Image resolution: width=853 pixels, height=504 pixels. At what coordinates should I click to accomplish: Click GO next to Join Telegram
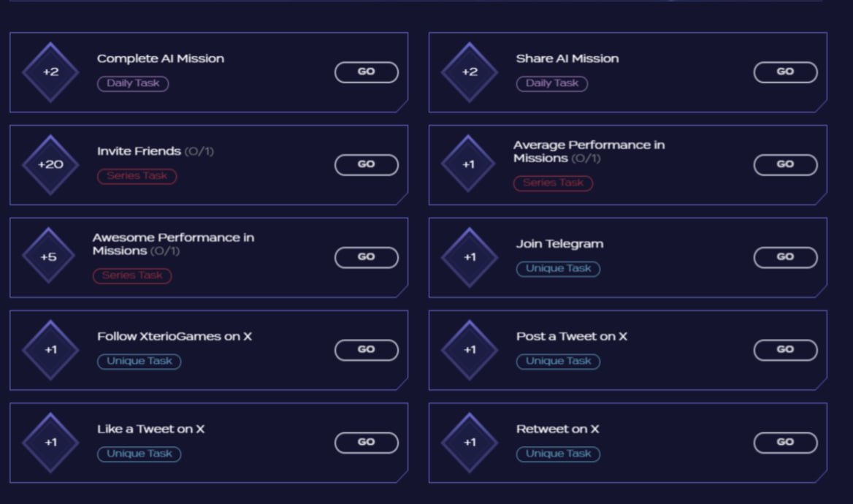(785, 257)
